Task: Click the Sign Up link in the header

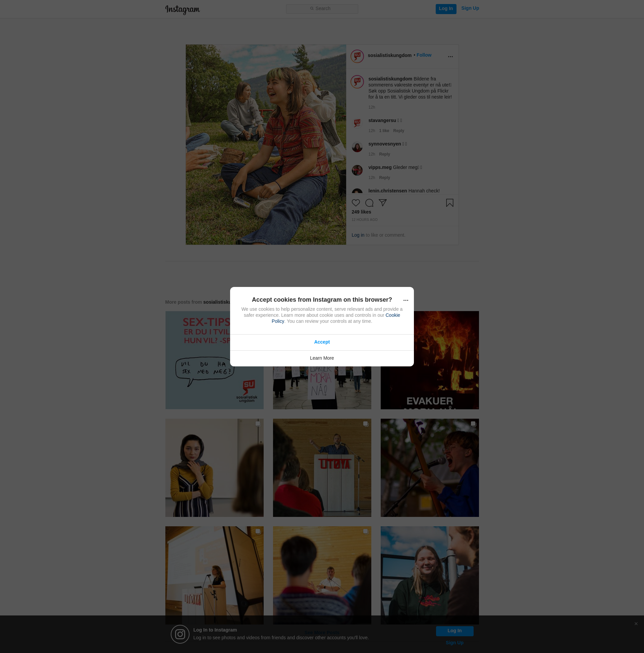Action: [x=470, y=8]
